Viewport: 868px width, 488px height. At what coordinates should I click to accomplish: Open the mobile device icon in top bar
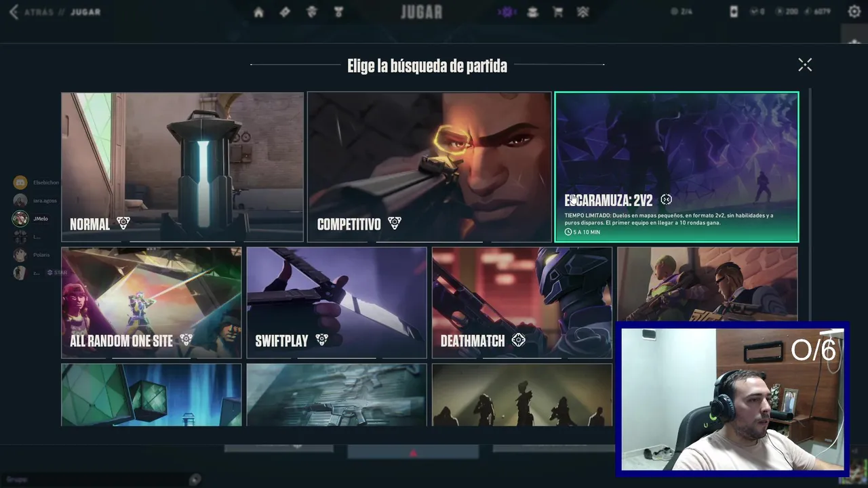733,12
